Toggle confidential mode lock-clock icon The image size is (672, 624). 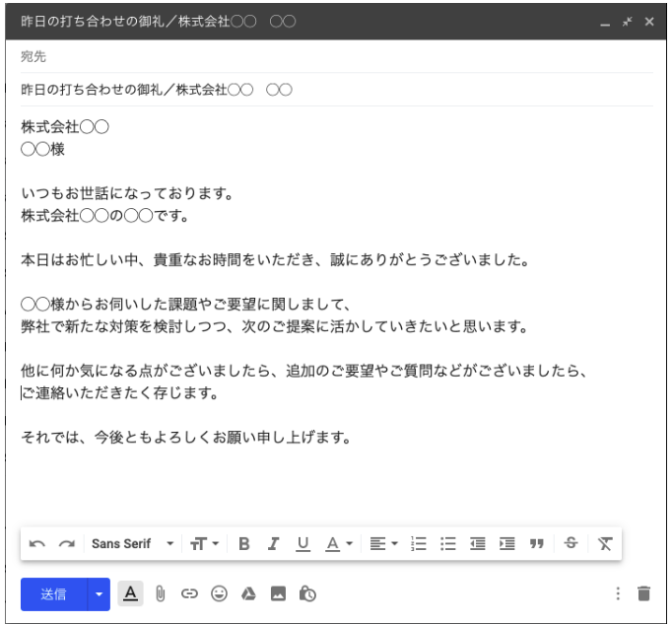point(307,593)
